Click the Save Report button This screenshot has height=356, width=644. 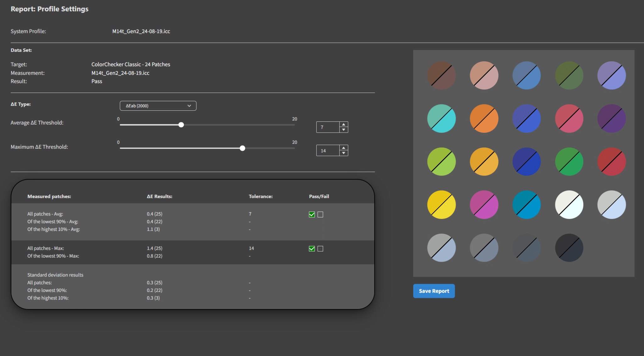[434, 291]
